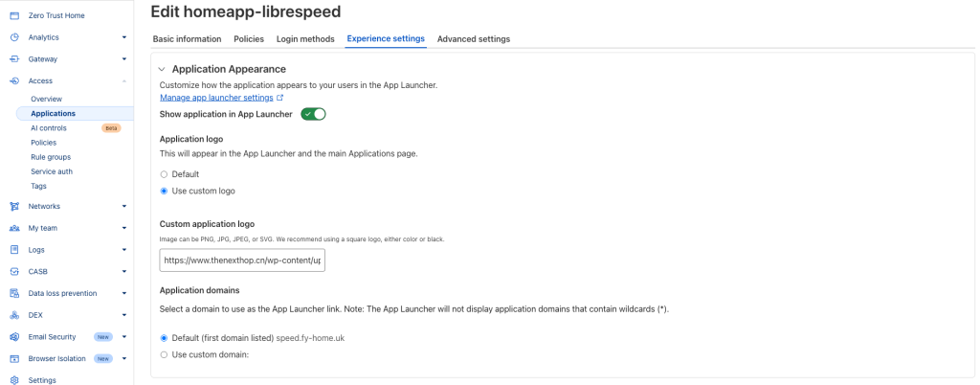Click the custom application logo URL field
The width and height of the screenshot is (980, 385).
click(x=242, y=260)
